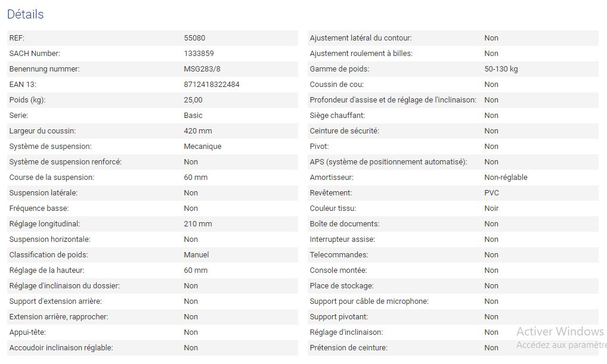Click the Siège chauffant label

[337, 116]
